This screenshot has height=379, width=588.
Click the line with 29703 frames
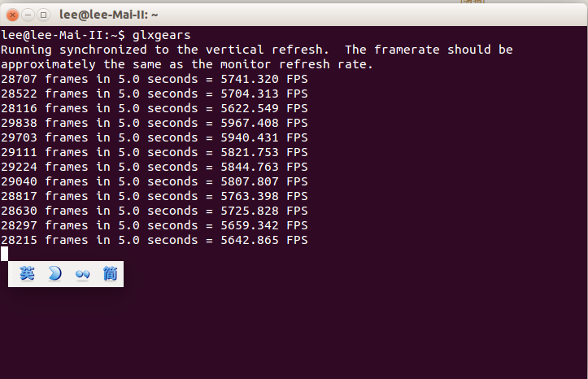click(155, 137)
